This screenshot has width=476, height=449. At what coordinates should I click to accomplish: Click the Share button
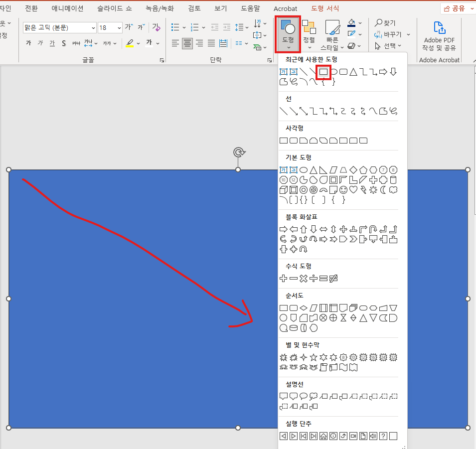[455, 8]
